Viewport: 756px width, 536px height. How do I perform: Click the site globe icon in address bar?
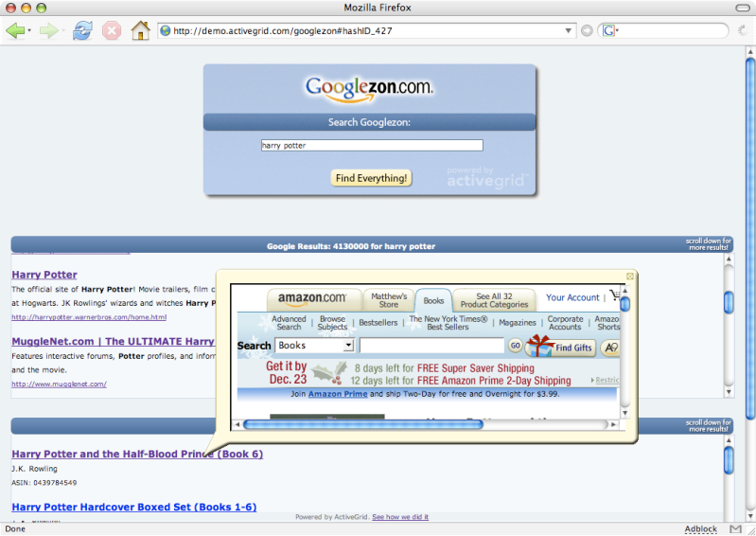[x=166, y=31]
